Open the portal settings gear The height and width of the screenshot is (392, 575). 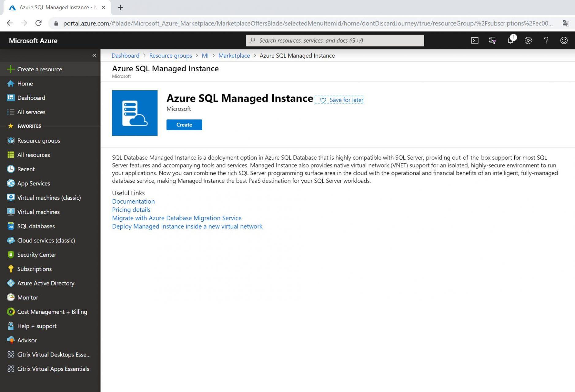coord(528,40)
